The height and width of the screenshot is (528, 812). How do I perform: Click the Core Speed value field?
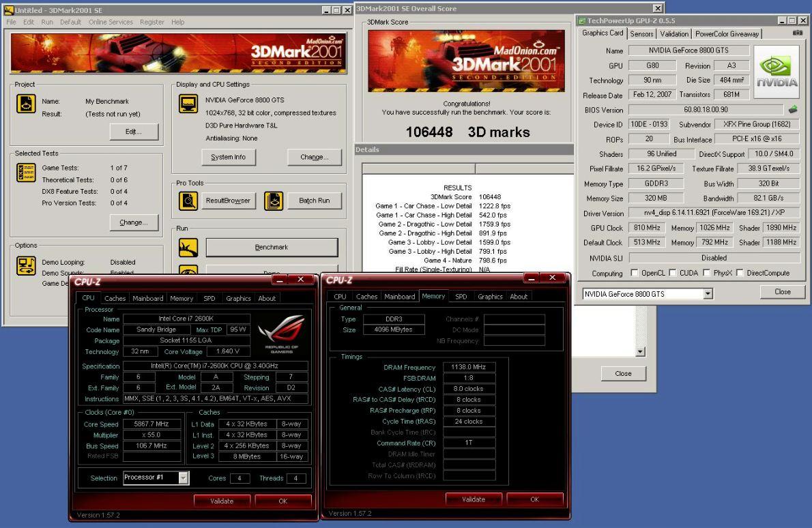coord(151,424)
